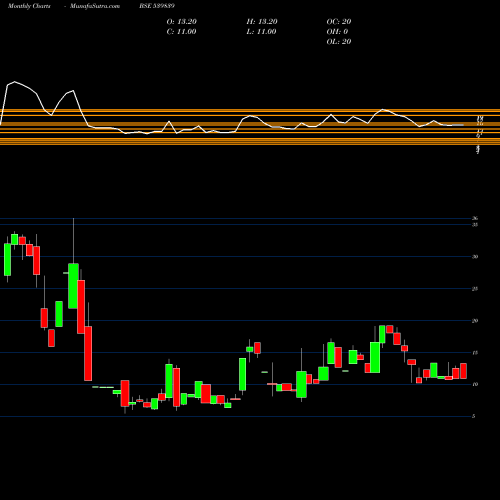This screenshot has width=500, height=500.
Task: Click the "Monthly Charts" title text
Action: [29, 6]
